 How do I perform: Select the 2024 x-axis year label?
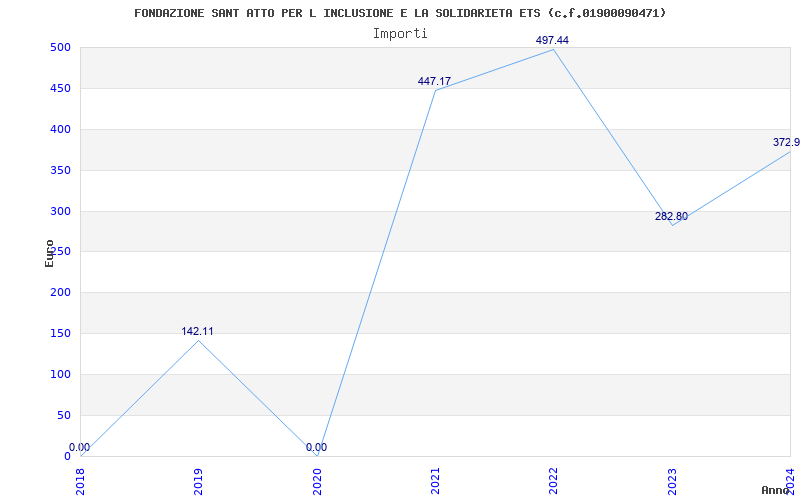point(790,482)
